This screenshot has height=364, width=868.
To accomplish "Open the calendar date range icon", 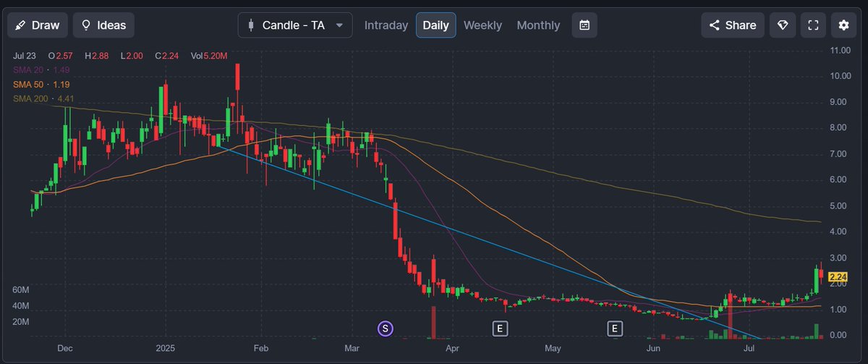I will point(584,25).
